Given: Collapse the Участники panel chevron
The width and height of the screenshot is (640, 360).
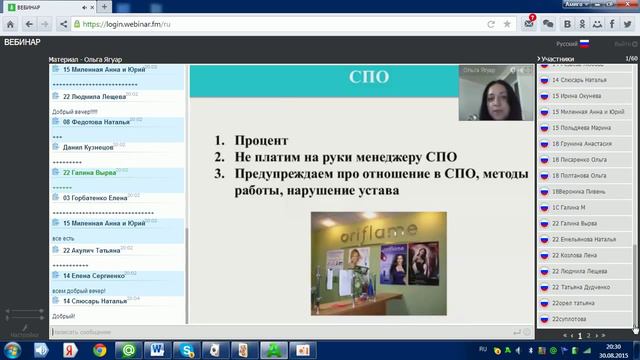Looking at the screenshot, I should coord(539,59).
